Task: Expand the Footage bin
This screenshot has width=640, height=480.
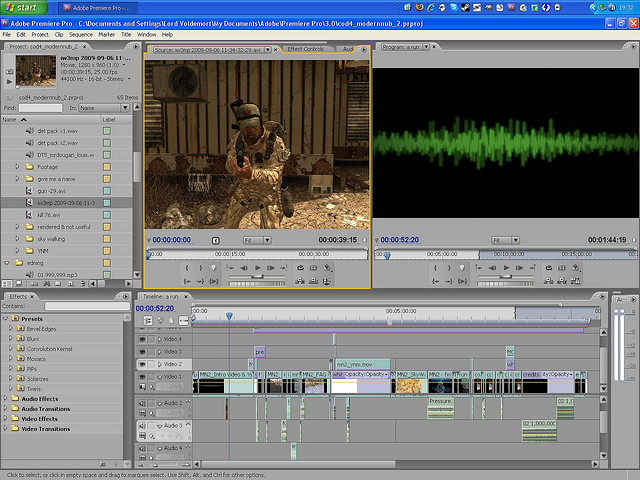Action: (x=17, y=167)
